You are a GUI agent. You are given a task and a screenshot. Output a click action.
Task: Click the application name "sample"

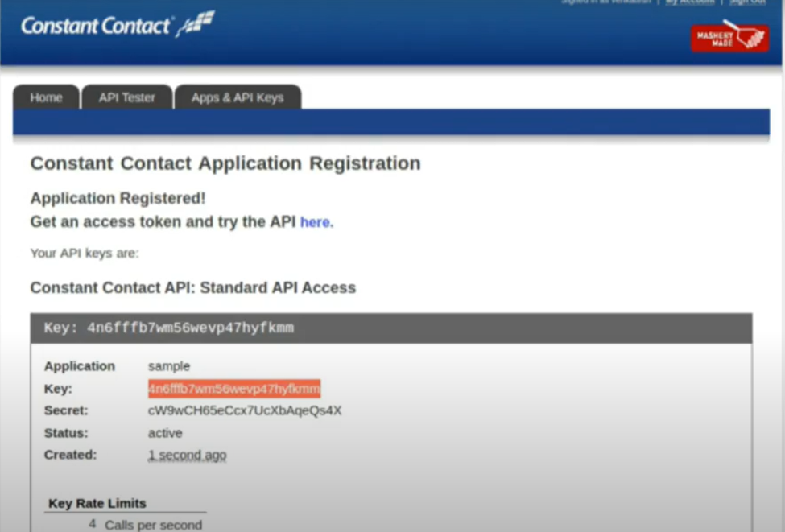click(169, 366)
